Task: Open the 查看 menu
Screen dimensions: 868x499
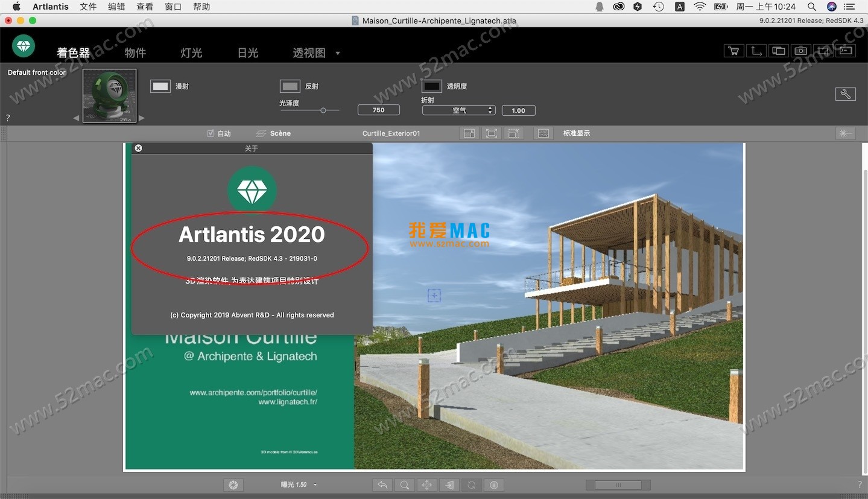Action: click(145, 7)
